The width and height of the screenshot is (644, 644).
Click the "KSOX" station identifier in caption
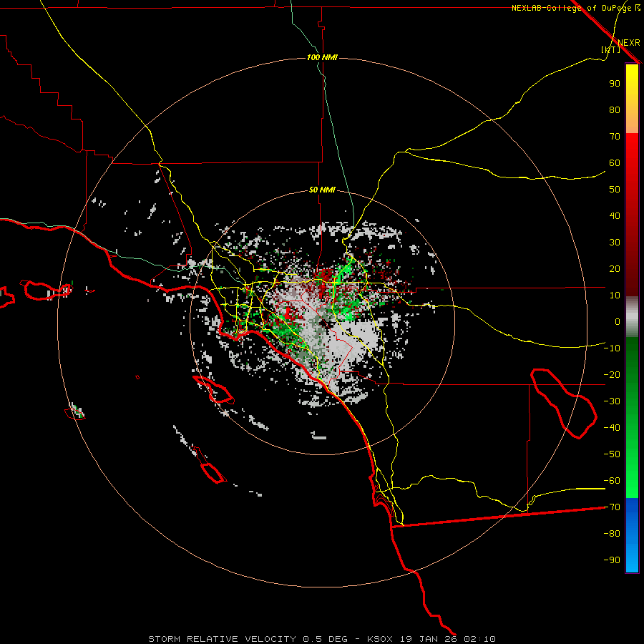click(x=380, y=639)
